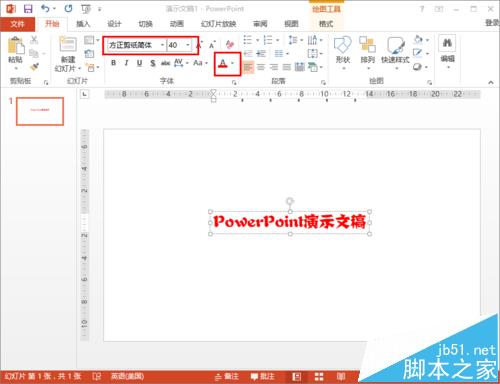This screenshot has height=384, width=500.
Task: Click the New Slide (新建幻灯片) icon
Action: [x=68, y=45]
